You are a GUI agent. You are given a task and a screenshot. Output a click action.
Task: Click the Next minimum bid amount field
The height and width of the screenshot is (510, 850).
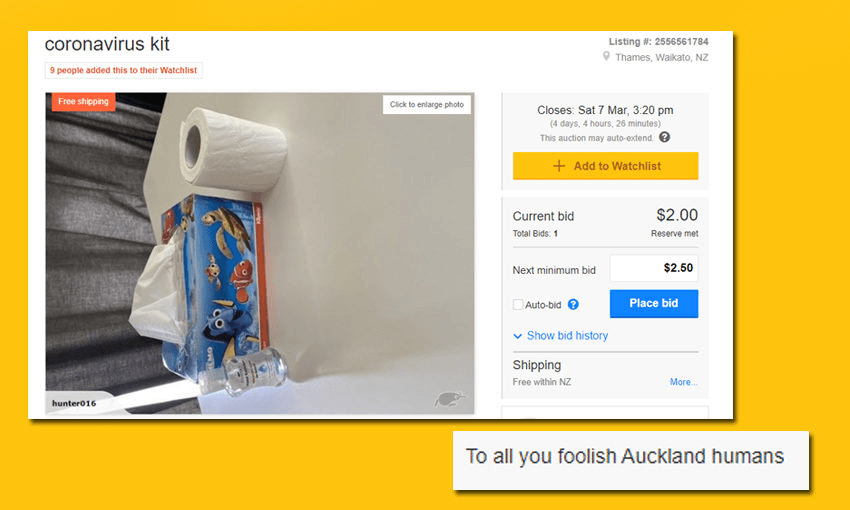click(x=654, y=268)
